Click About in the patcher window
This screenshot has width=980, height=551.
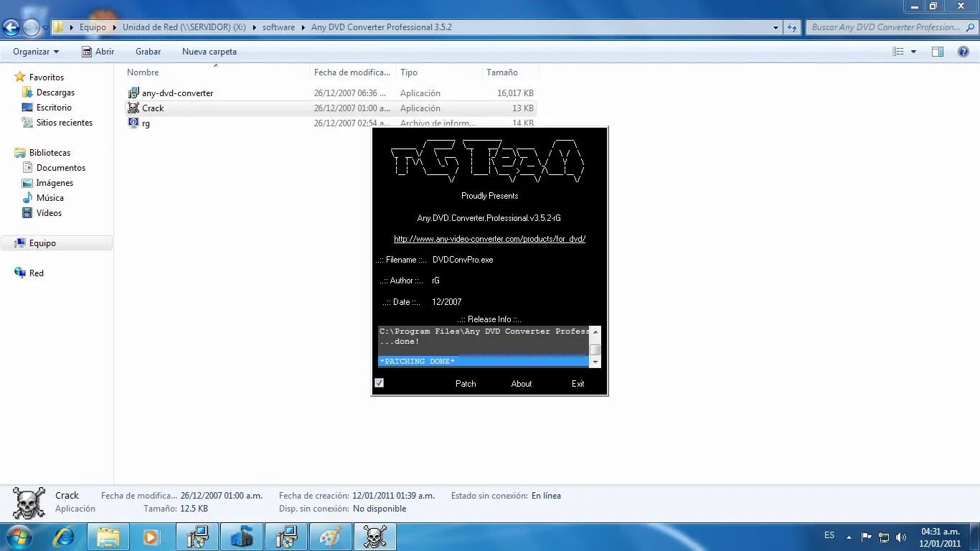point(522,384)
